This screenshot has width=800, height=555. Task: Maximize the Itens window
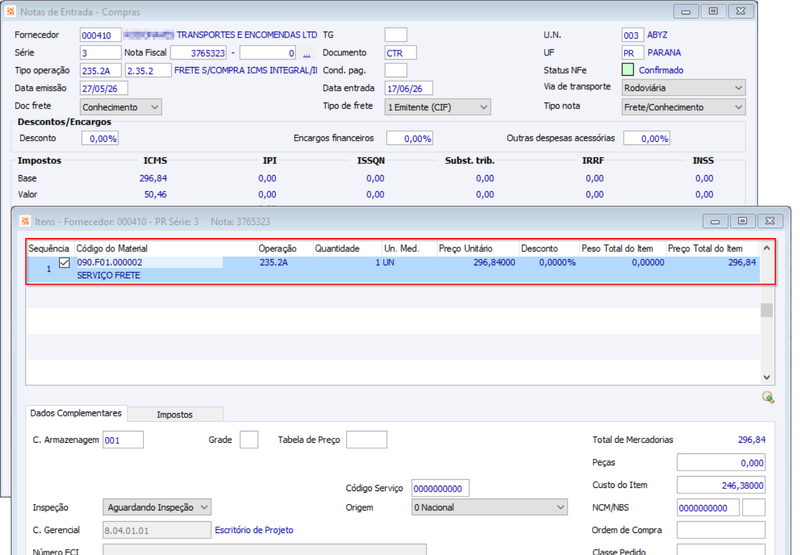742,221
